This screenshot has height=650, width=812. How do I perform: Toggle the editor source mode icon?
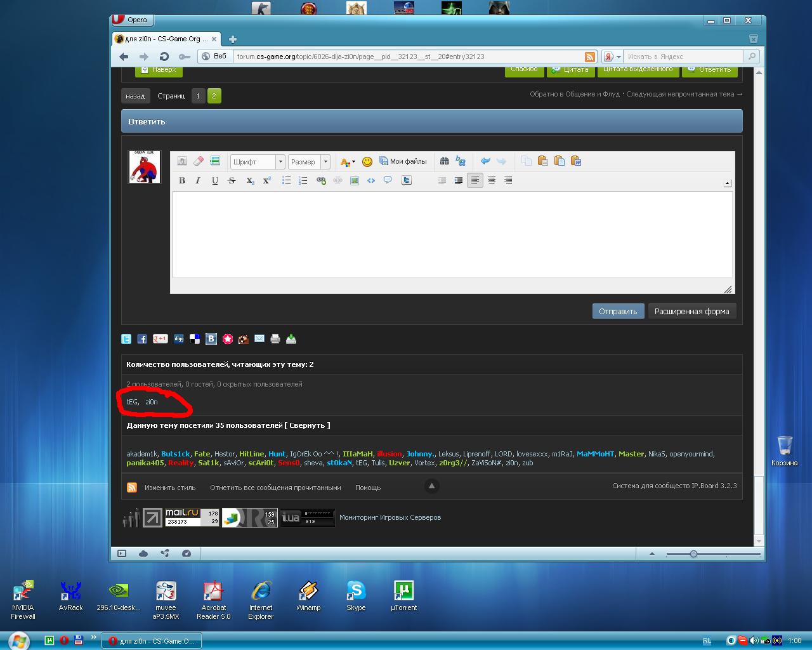tap(182, 161)
